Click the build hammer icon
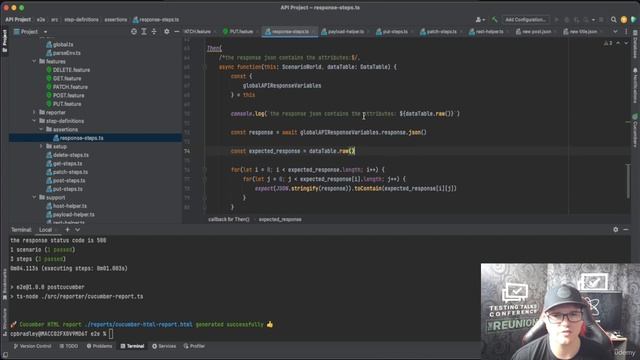 coord(495,20)
